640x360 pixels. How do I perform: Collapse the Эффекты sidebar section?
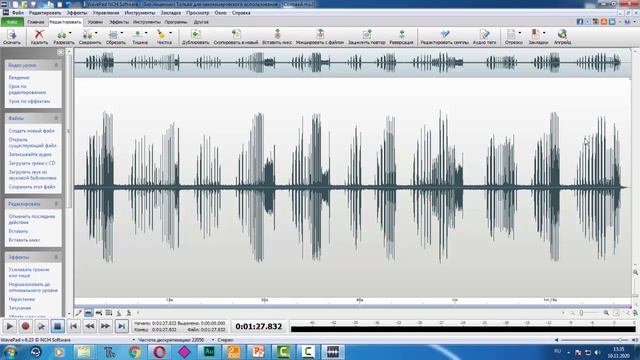point(56,257)
